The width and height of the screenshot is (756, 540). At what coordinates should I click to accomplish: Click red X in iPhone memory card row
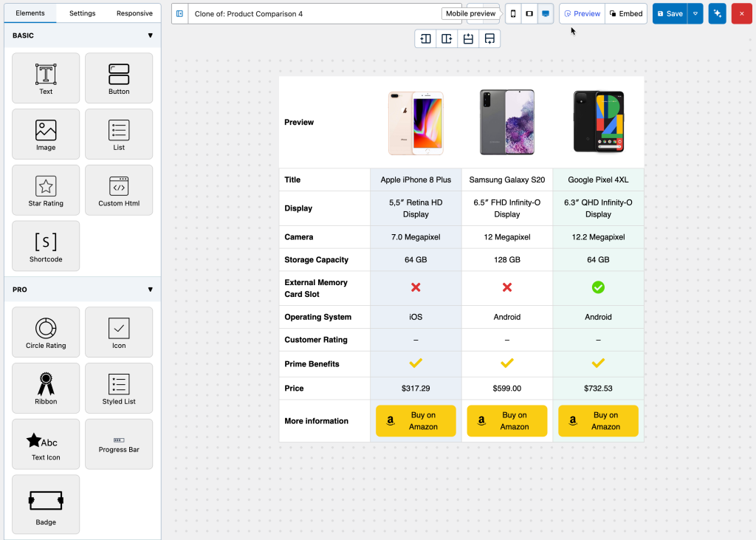pyautogui.click(x=416, y=287)
